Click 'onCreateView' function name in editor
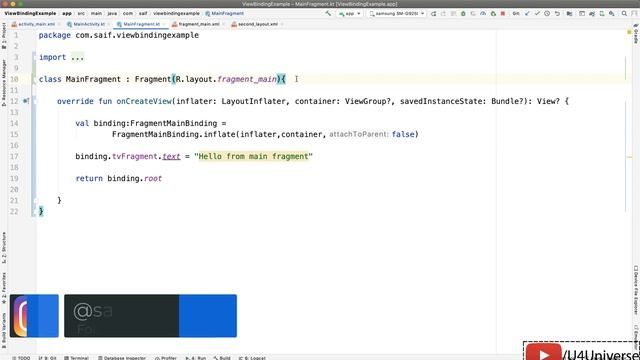 pos(144,101)
